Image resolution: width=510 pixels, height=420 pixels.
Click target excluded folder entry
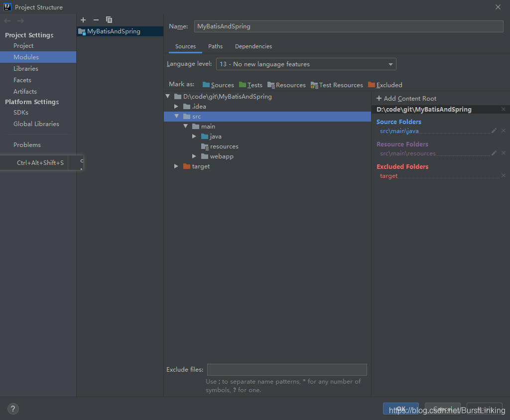click(x=388, y=176)
